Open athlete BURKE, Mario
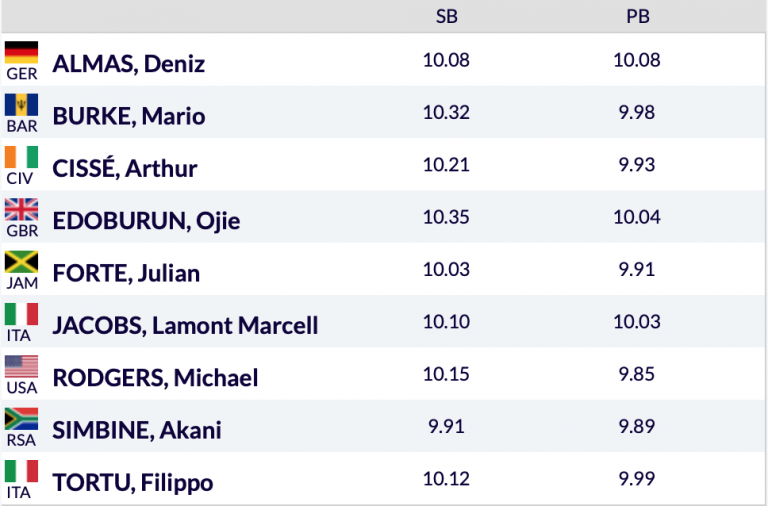768x506 pixels. tap(128, 116)
